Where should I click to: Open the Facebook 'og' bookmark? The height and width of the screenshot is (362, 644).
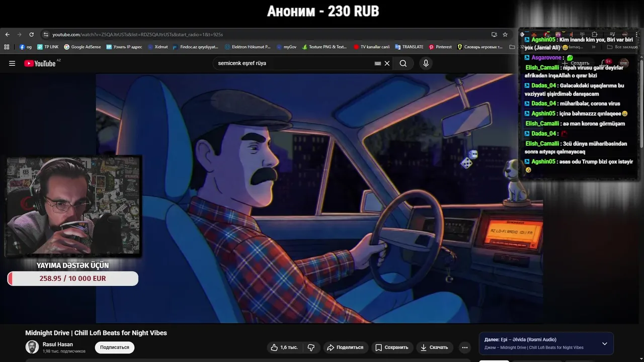tap(26, 47)
